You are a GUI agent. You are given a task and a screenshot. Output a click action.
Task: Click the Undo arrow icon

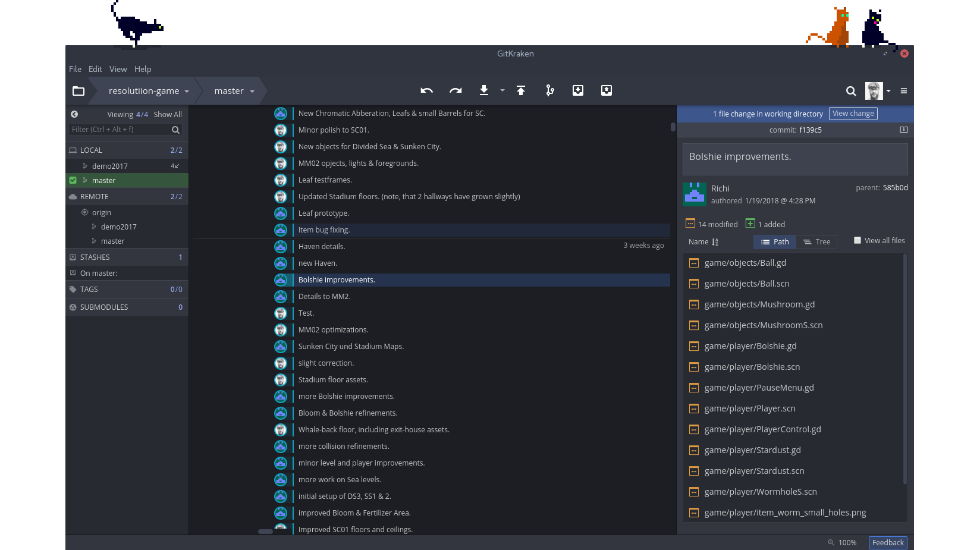426,90
